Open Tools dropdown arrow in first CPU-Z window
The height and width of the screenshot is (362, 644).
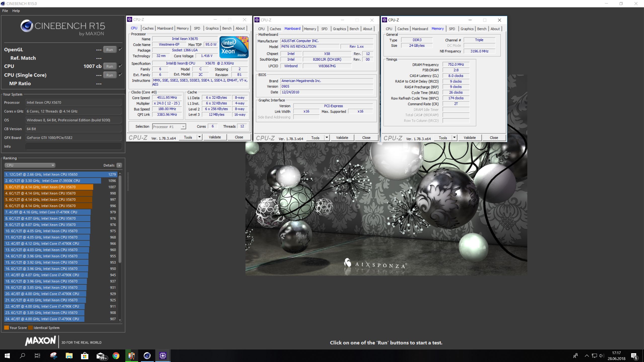coord(199,137)
